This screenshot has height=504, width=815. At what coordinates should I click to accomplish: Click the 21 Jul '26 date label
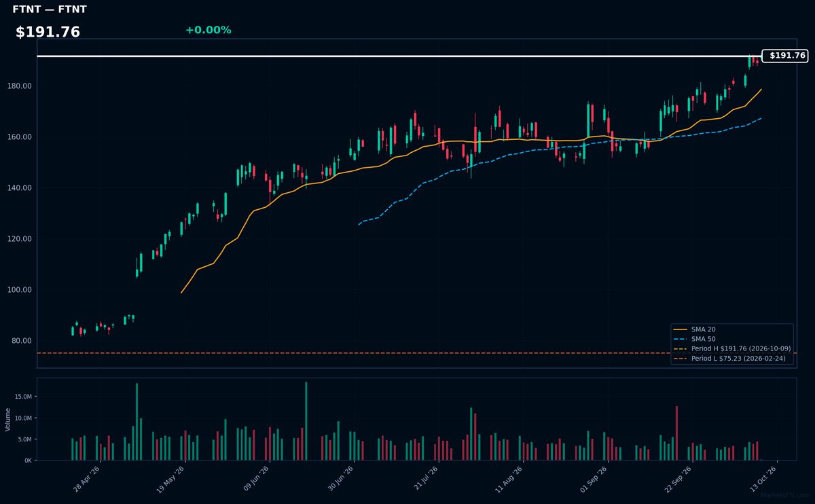tap(425, 478)
